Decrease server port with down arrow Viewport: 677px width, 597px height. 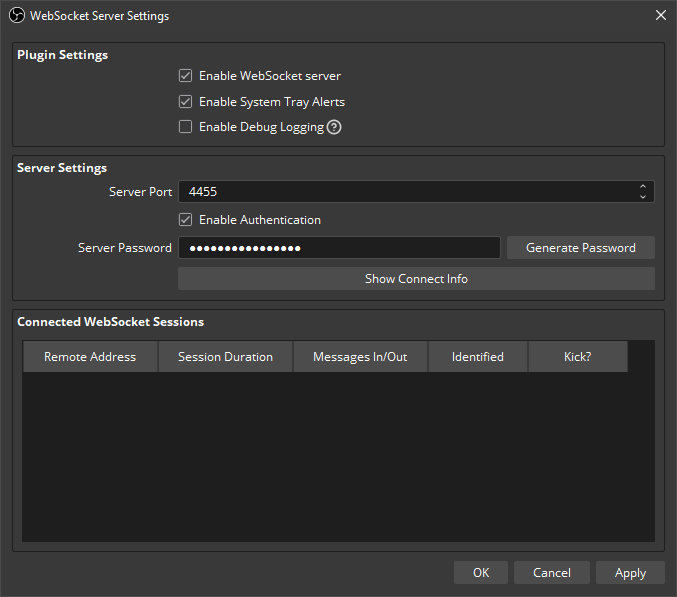(x=642, y=197)
